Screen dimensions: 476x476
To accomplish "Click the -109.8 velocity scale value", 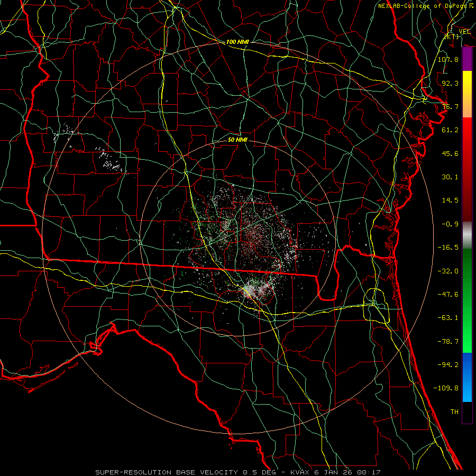I will click(x=446, y=388).
